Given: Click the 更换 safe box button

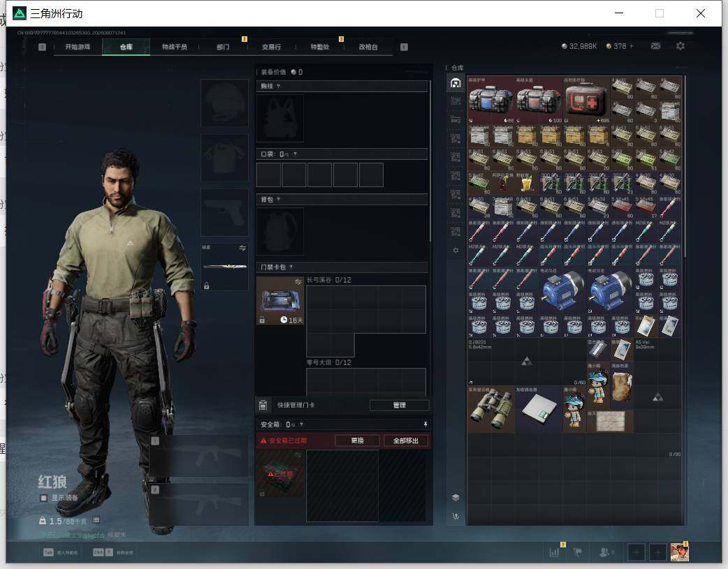Looking at the screenshot, I should click(357, 441).
